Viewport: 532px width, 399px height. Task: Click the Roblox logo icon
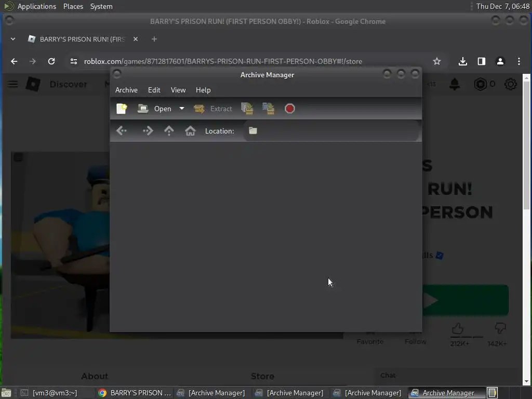(x=33, y=84)
